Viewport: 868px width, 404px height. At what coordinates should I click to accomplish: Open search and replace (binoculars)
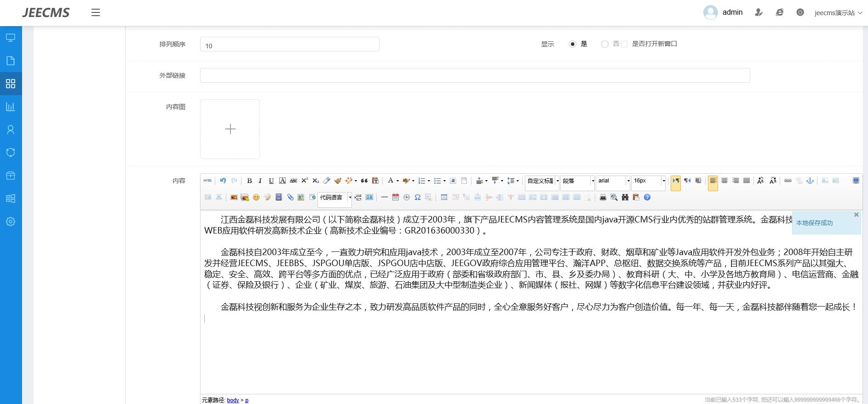625,197
